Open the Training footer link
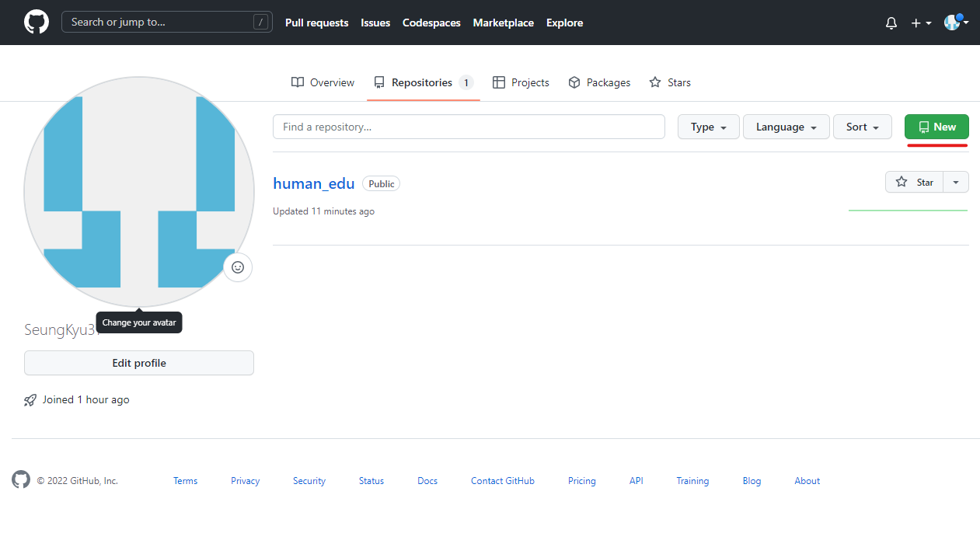 coord(692,481)
